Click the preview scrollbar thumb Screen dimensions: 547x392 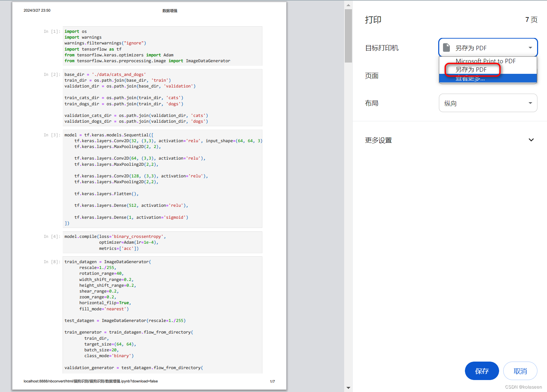[348, 36]
